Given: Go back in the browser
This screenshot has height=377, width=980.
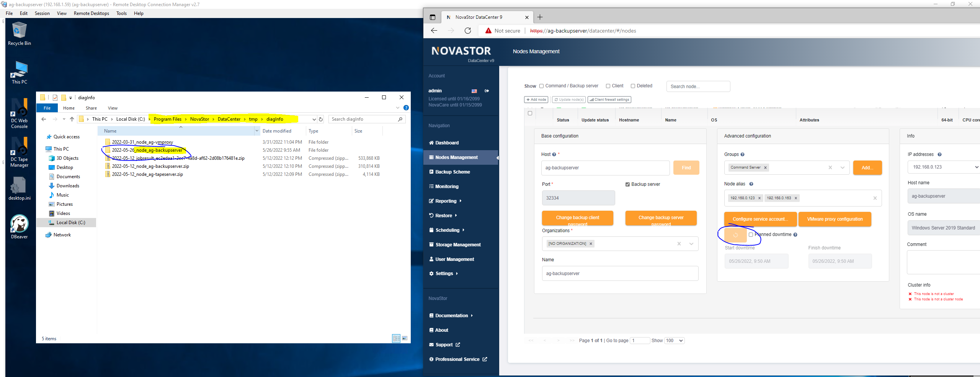Looking at the screenshot, I should tap(434, 31).
